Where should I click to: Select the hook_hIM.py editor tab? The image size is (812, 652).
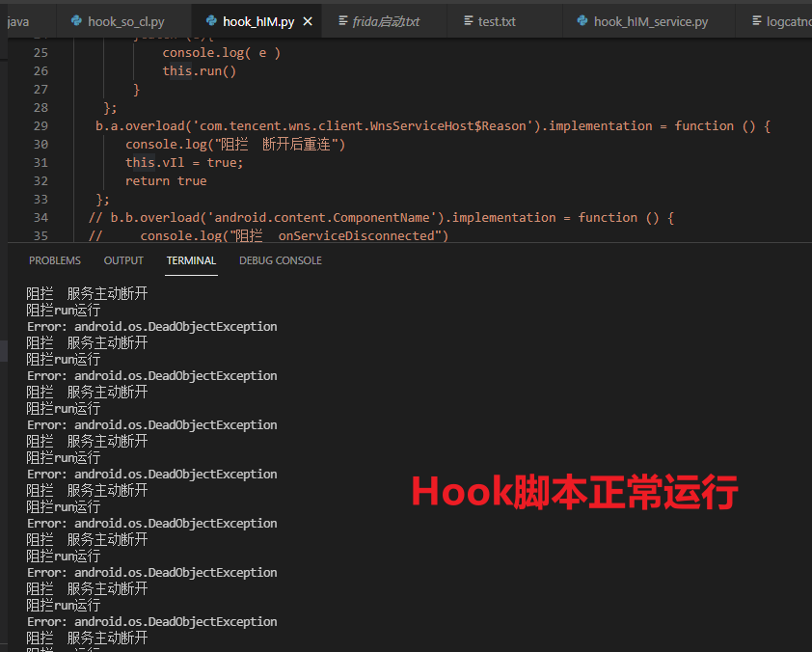click(x=257, y=21)
